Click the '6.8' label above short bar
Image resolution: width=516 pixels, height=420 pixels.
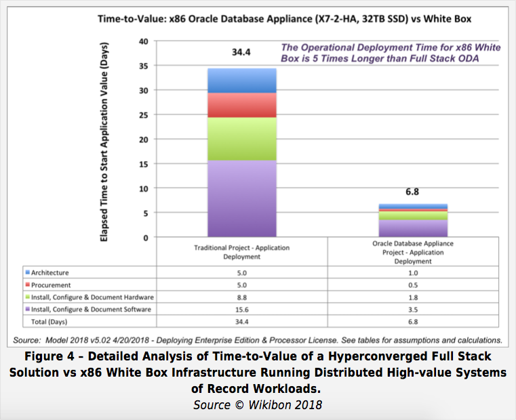tap(412, 192)
